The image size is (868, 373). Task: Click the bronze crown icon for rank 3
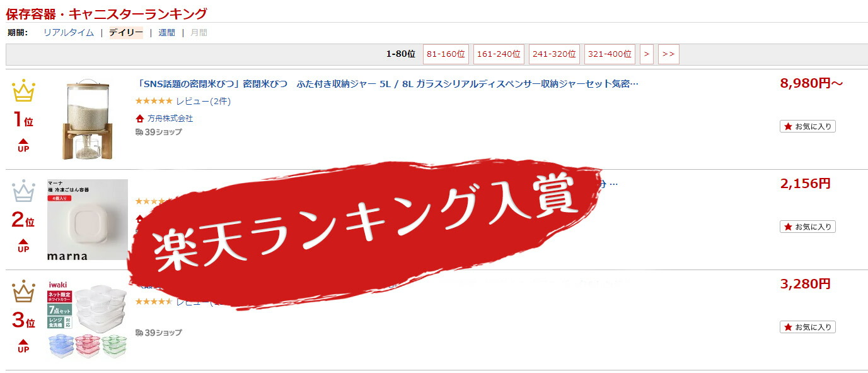coord(23,292)
